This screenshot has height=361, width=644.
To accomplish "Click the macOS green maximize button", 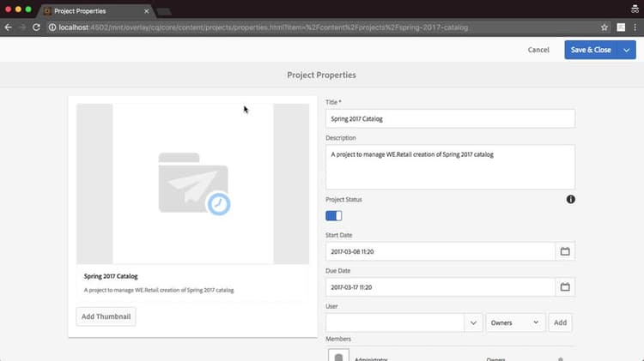I will 28,9.
